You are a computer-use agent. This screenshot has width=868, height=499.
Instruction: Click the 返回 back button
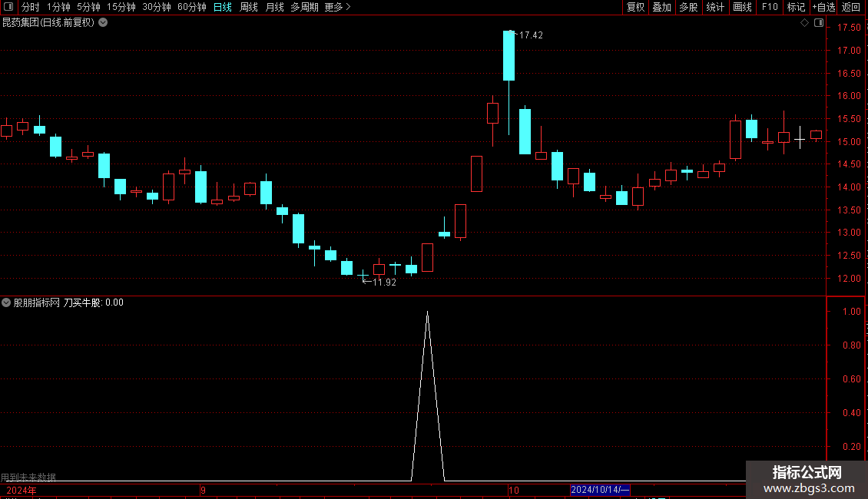click(x=851, y=7)
